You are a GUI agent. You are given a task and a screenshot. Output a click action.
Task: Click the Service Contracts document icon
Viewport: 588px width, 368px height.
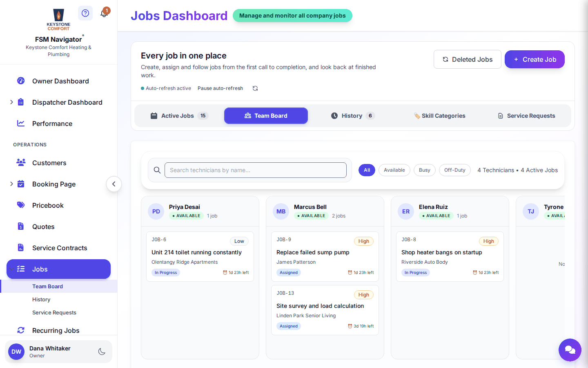(x=21, y=247)
